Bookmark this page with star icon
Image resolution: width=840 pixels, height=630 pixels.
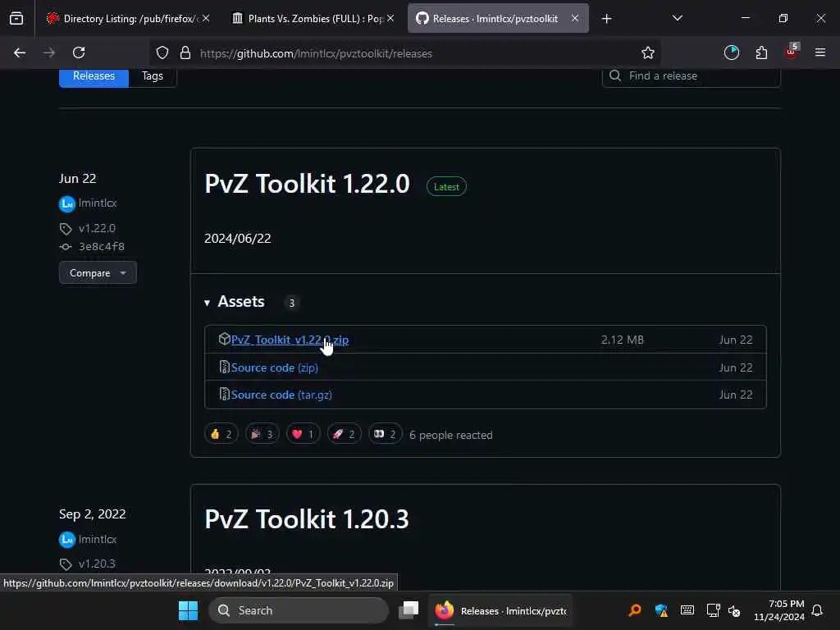(648, 52)
